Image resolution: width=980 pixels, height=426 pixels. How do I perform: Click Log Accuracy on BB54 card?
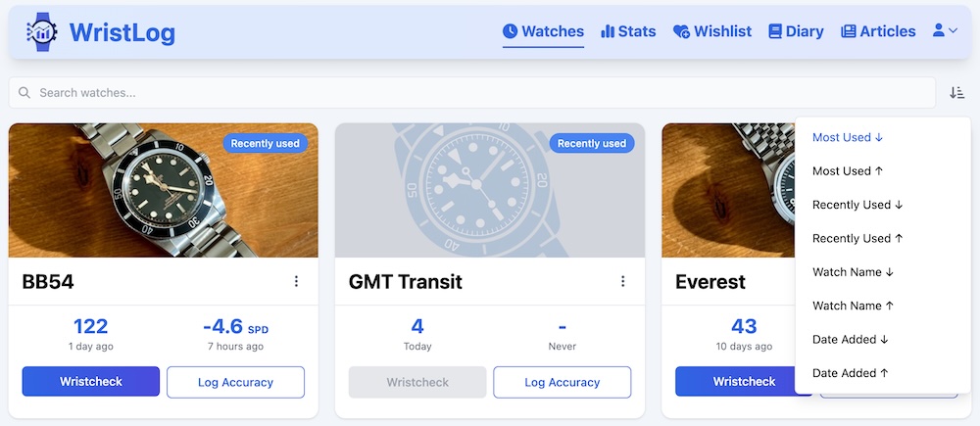[x=235, y=382]
